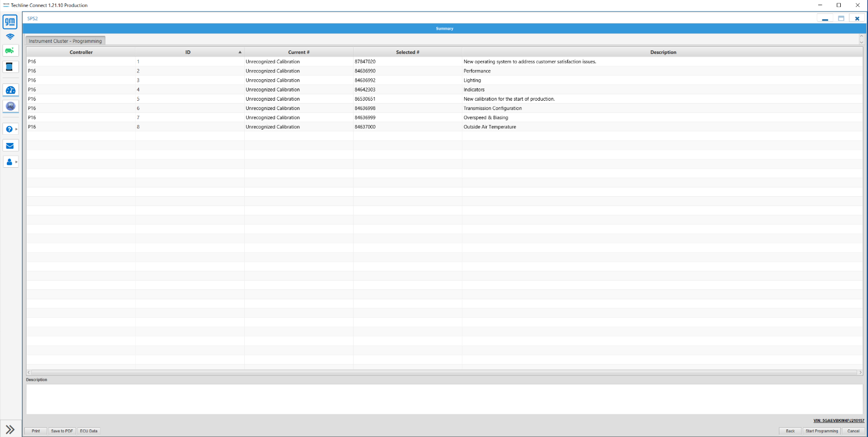The height and width of the screenshot is (437, 868).
Task: Expand the user profile menu
Action: [10, 162]
